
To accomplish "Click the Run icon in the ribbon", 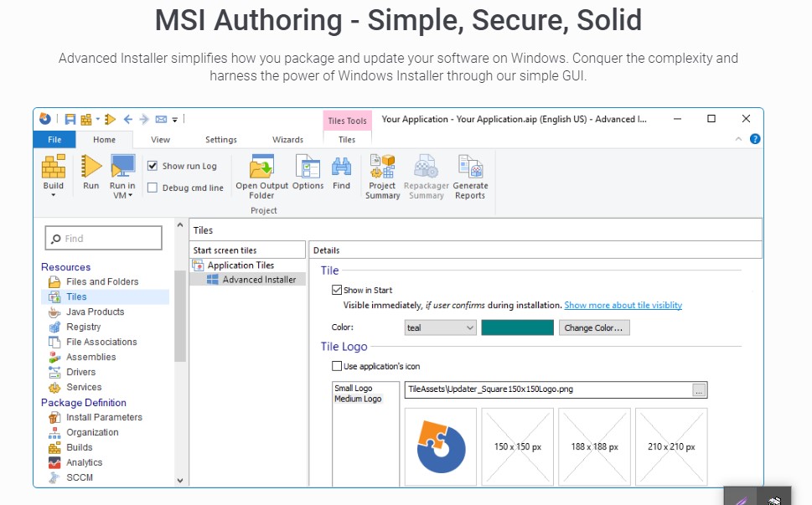I will pos(91,167).
